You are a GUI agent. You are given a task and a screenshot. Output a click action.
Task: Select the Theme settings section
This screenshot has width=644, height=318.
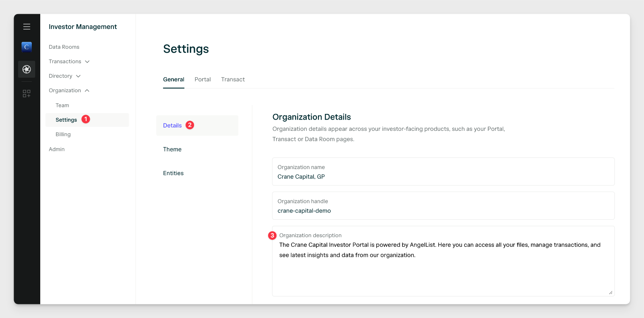[x=172, y=149]
